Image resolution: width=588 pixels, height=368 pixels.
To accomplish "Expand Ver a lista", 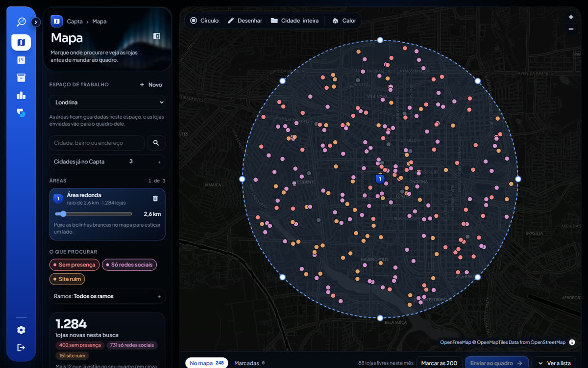I will (554, 363).
